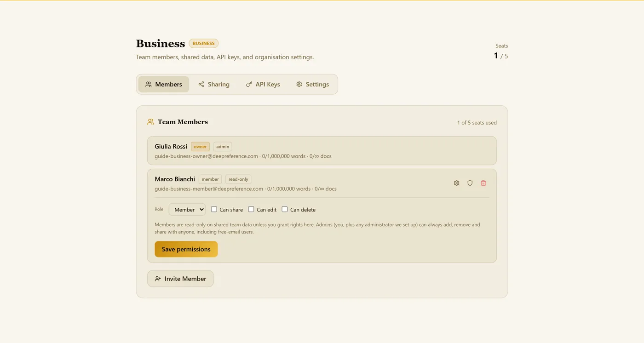Go to the API Keys tab
The width and height of the screenshot is (644, 343).
pos(263,84)
